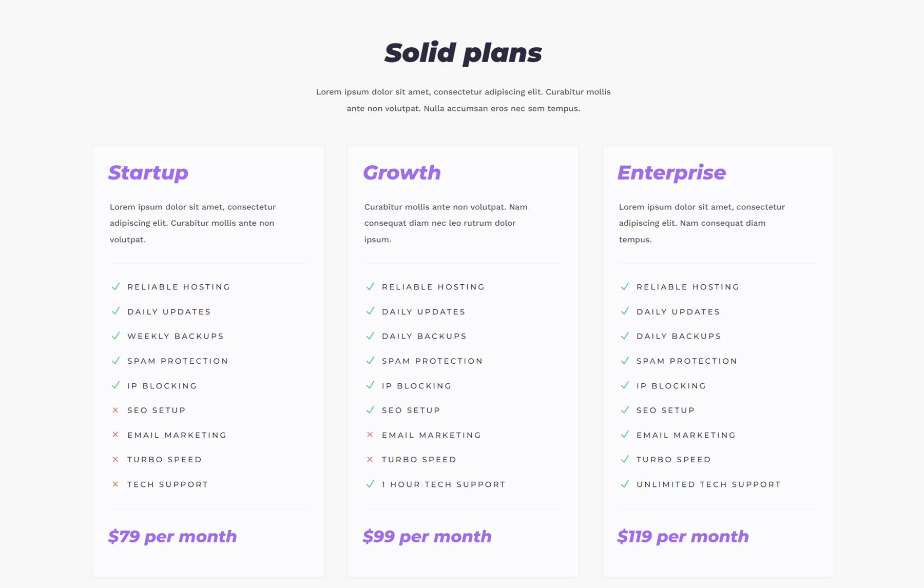Viewport: 924px width, 588px height.
Task: Select the Startup plan heading
Action: coord(148,173)
